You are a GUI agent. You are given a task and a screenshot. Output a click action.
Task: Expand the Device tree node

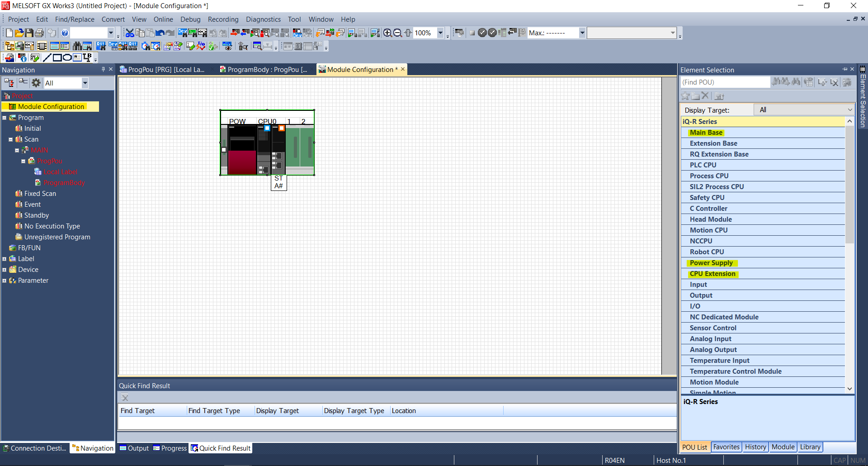(x=5, y=270)
